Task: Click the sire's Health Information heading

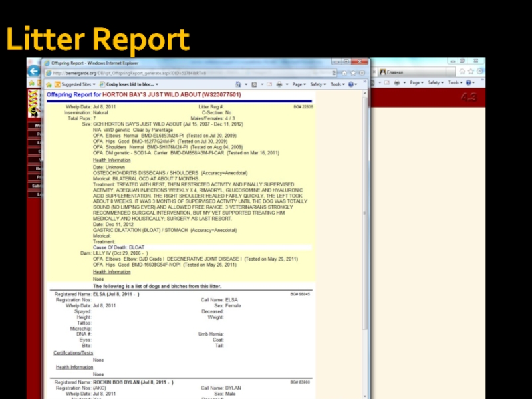Action: tap(112, 160)
